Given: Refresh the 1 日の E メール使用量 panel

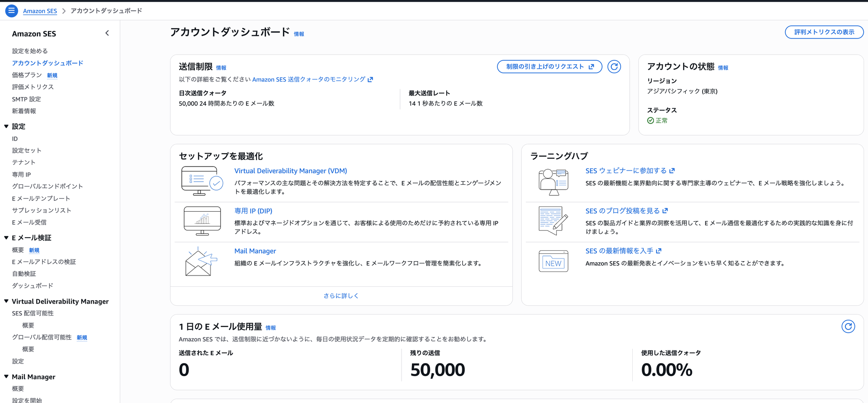Looking at the screenshot, I should tap(848, 326).
